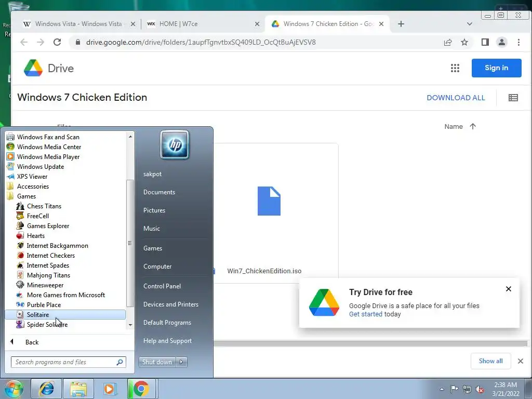This screenshot has height=399, width=532.
Task: Open Devices and Printers
Action: point(170,304)
